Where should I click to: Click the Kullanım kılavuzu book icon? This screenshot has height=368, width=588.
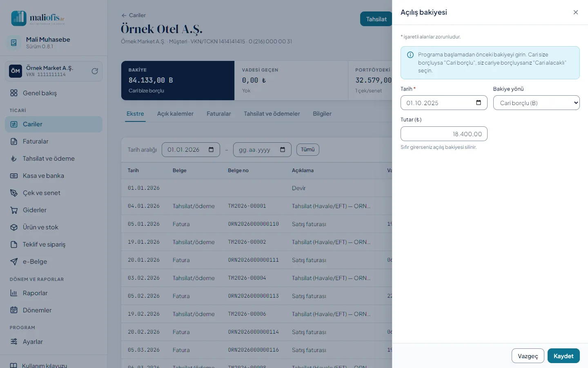click(x=13, y=366)
